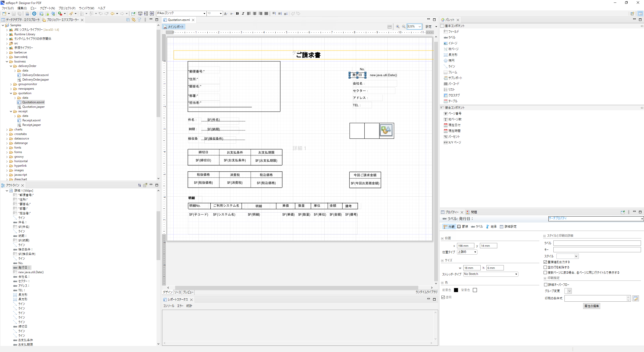Click the 前景色 black color swatch

pyautogui.click(x=456, y=290)
